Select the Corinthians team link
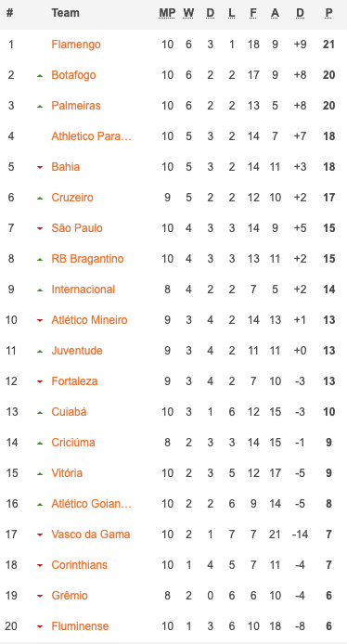347x644 pixels. 79,565
